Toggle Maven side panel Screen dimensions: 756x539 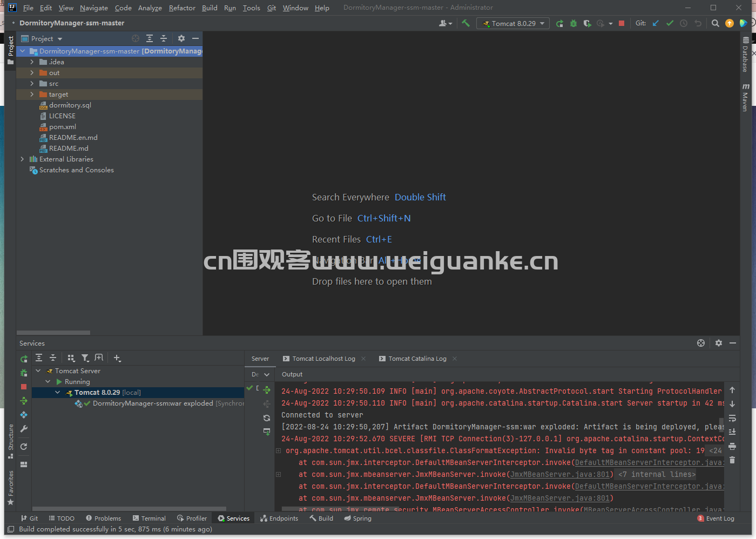[745, 98]
